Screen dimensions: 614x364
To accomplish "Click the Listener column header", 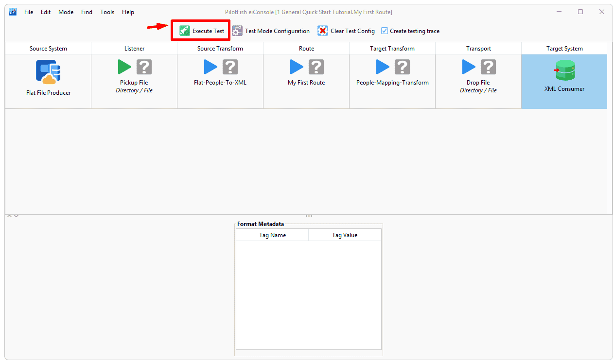I will point(134,49).
